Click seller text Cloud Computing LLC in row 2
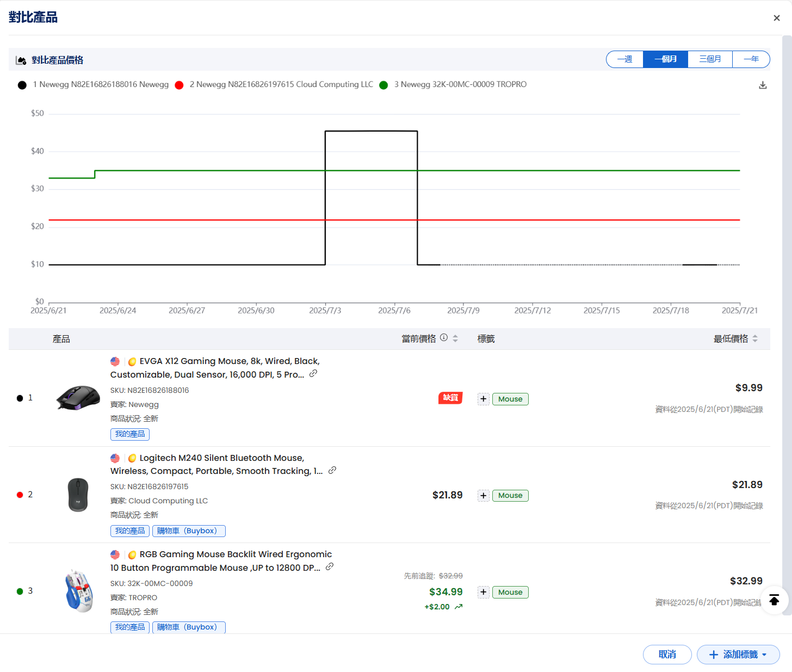The image size is (792, 672). [168, 501]
